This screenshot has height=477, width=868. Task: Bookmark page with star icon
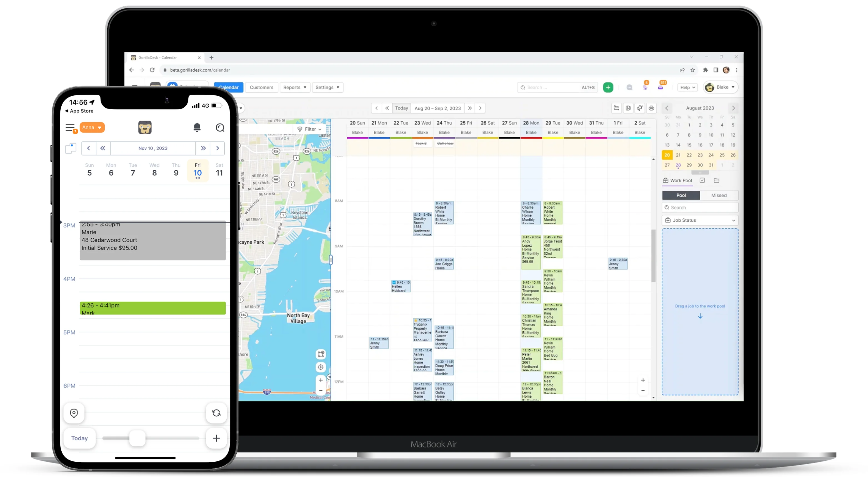point(692,70)
